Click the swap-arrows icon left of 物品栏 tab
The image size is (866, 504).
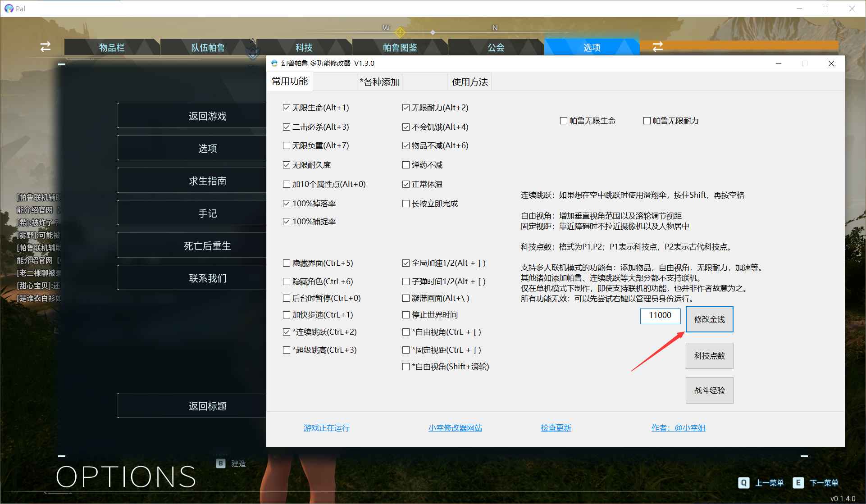click(x=45, y=47)
